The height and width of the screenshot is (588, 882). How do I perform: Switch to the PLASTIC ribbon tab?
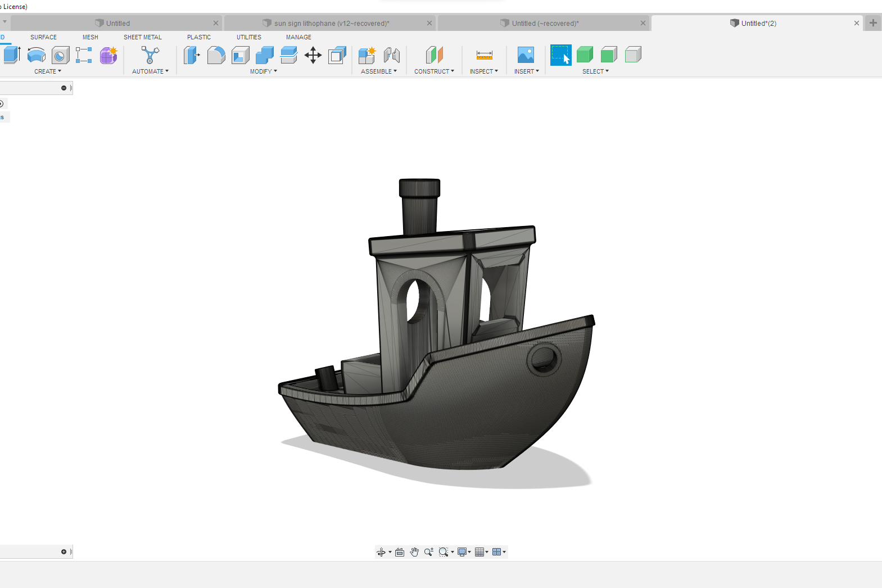click(x=199, y=37)
